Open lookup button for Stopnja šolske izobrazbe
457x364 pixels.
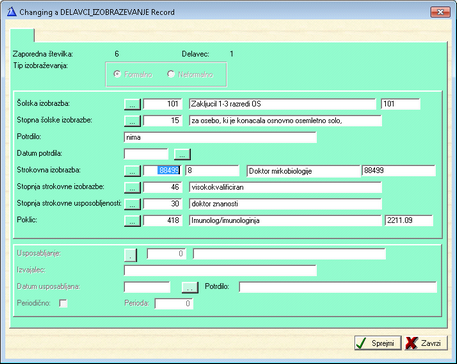coord(132,121)
